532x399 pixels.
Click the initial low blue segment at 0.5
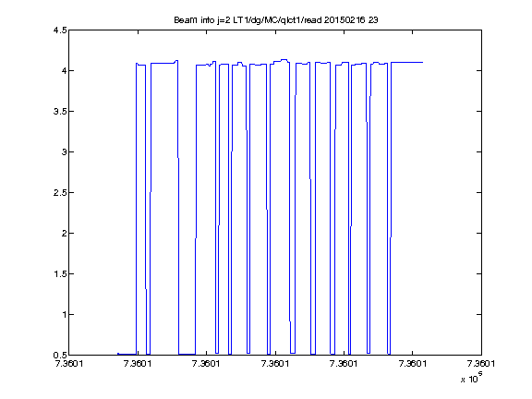(127, 354)
